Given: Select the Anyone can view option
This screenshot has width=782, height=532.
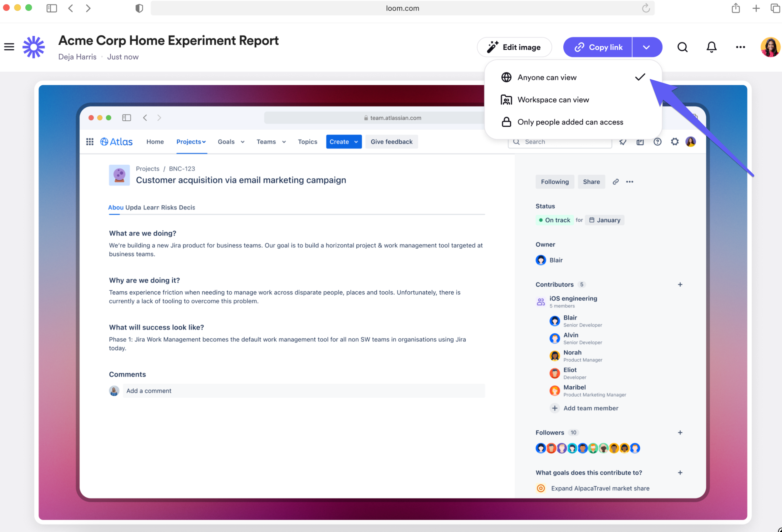Looking at the screenshot, I should tap(547, 77).
